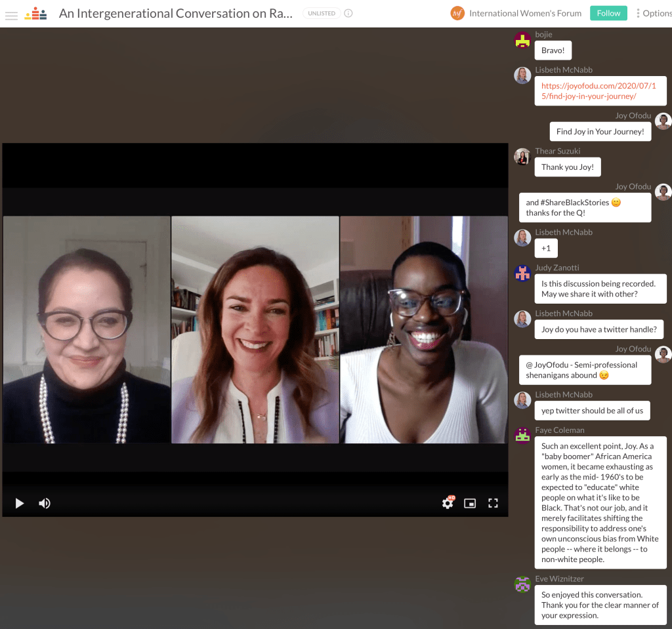
Task: Mute the video volume
Action: 45,503
